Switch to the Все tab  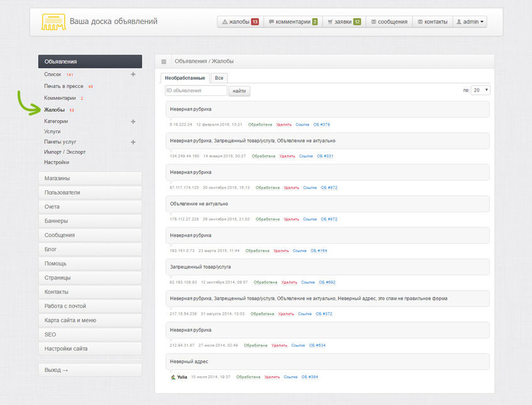[219, 78]
